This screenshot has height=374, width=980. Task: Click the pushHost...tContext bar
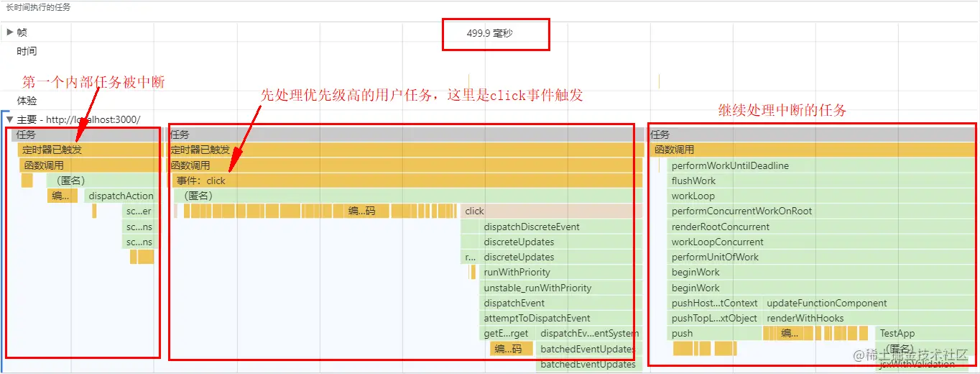(715, 303)
